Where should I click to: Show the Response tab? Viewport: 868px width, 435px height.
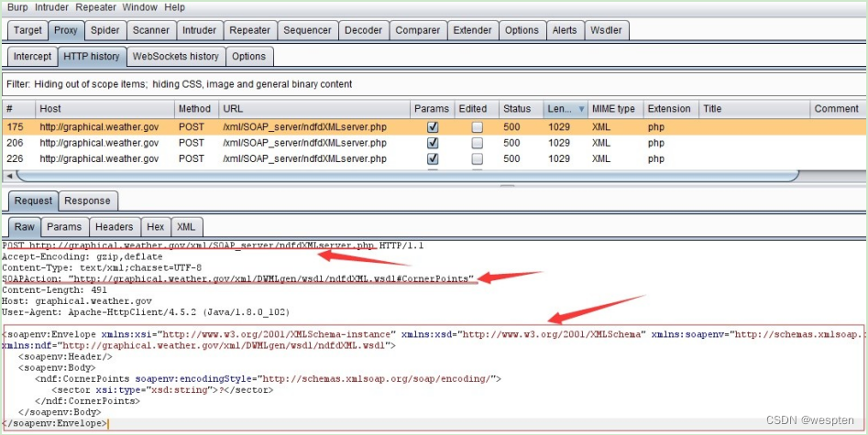[87, 201]
